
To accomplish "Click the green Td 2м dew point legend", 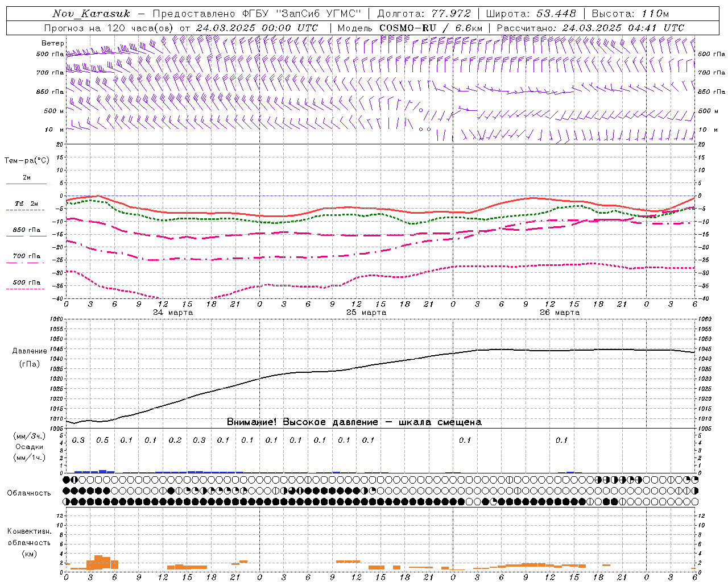I will tap(26, 206).
